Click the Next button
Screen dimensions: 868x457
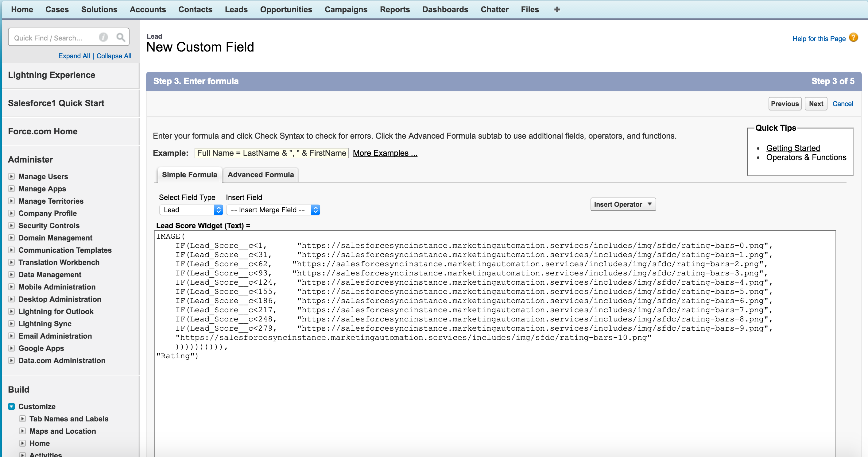(x=816, y=104)
